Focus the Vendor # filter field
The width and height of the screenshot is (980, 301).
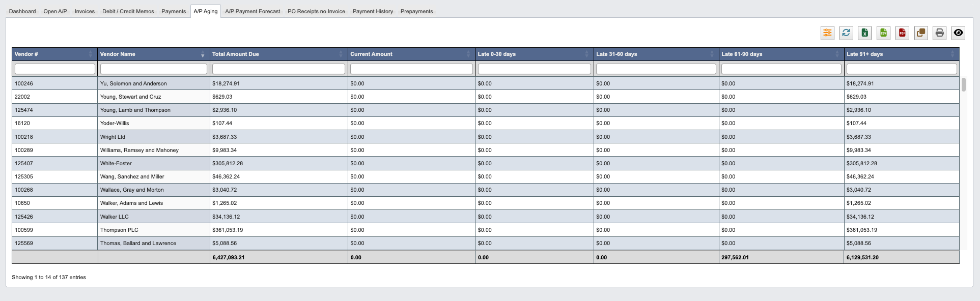pos(55,69)
